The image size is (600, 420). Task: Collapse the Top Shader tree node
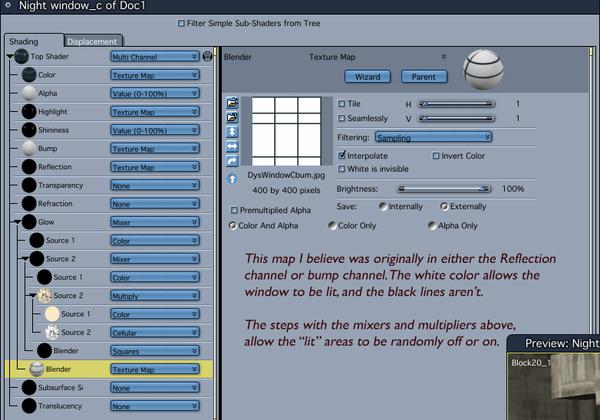10,57
